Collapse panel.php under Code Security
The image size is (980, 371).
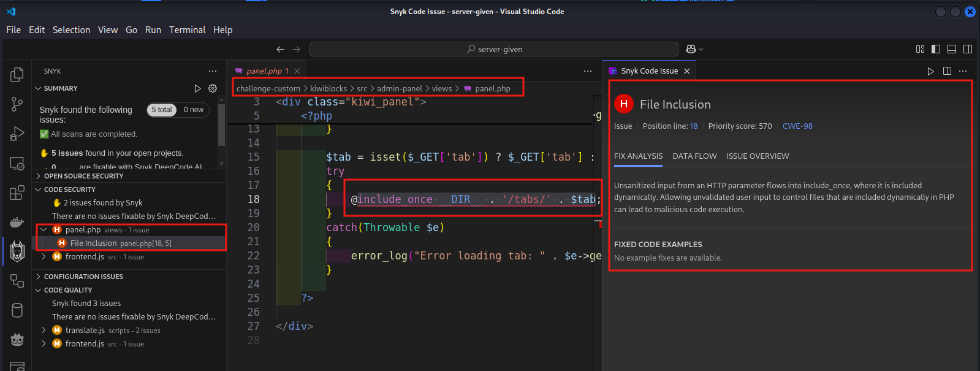[44, 230]
